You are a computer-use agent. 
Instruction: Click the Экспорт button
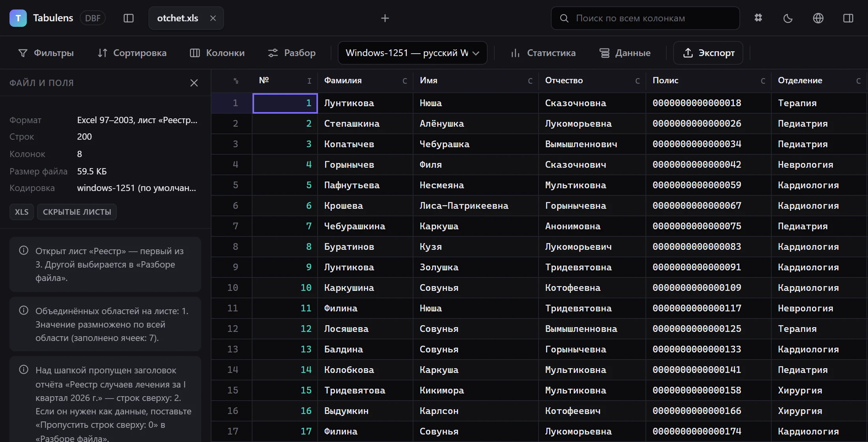pyautogui.click(x=708, y=53)
